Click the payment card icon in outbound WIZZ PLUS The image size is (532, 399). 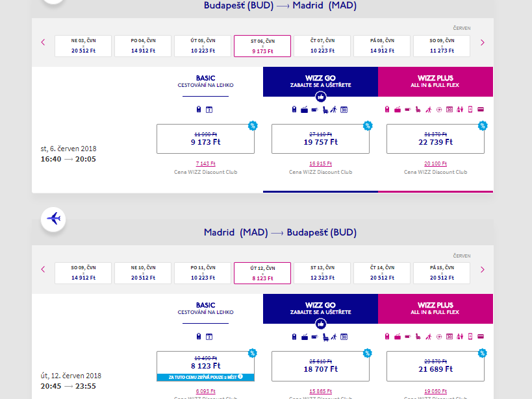(x=481, y=109)
